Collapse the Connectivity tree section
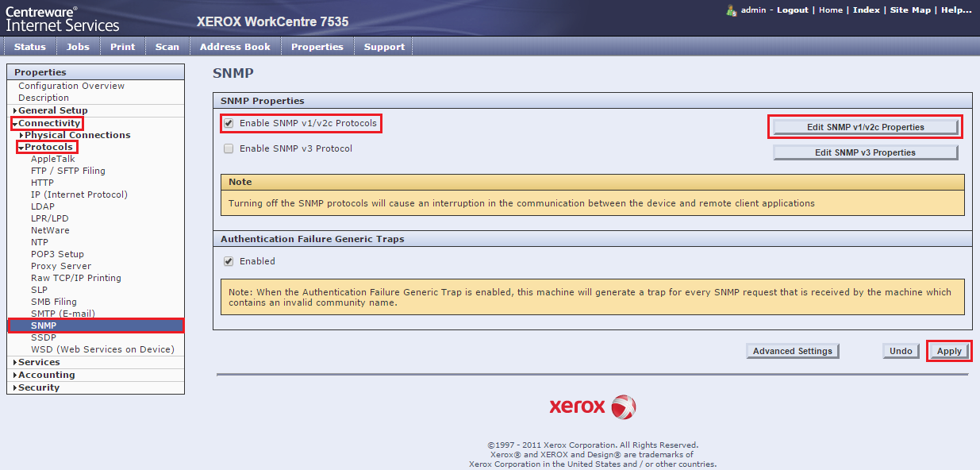The height and width of the screenshot is (470, 980). coord(15,124)
